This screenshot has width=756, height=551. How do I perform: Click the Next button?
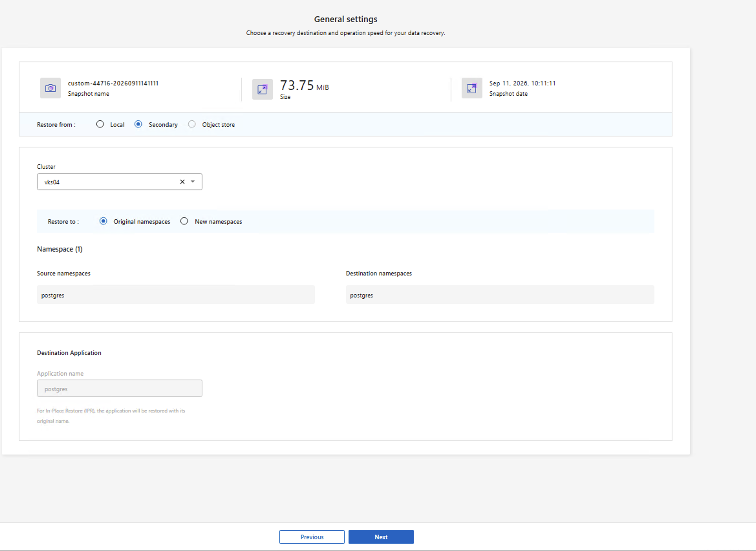tap(381, 537)
